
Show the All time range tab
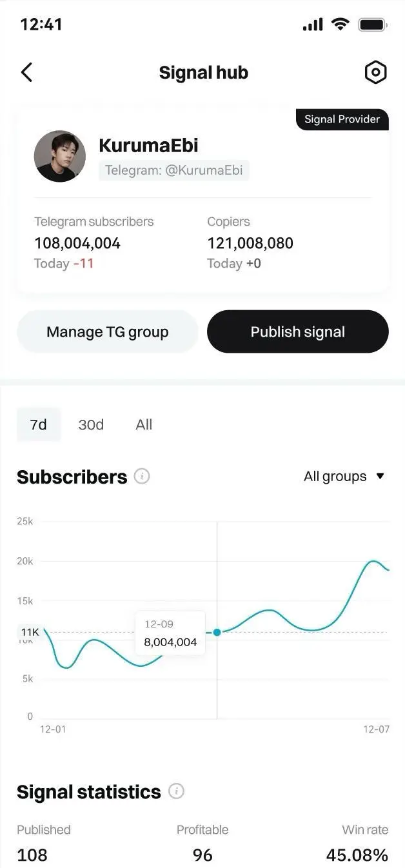(144, 424)
